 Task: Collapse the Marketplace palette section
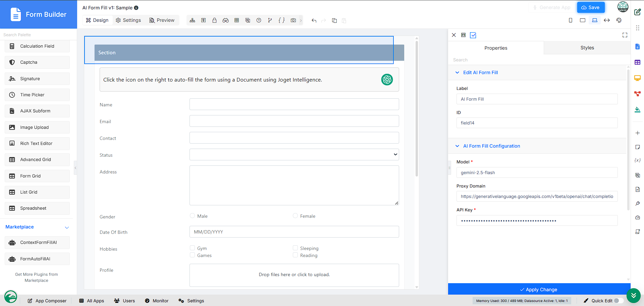click(x=67, y=227)
